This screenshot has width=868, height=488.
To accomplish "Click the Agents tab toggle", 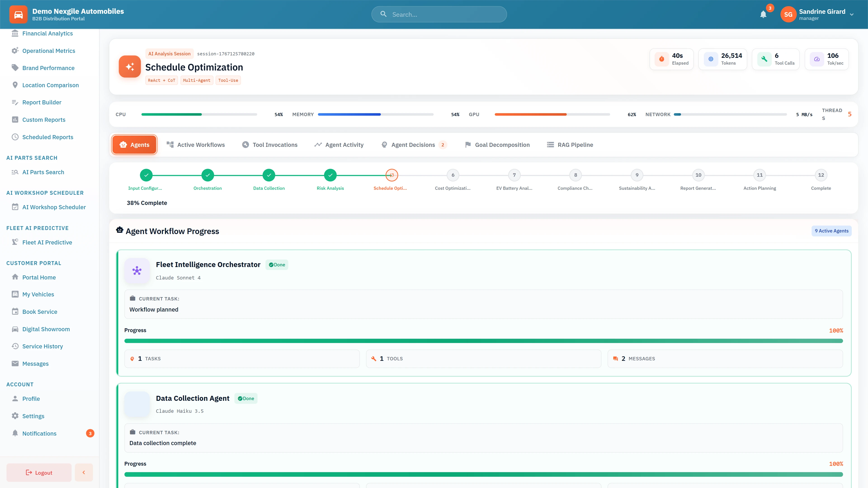I will [x=134, y=145].
